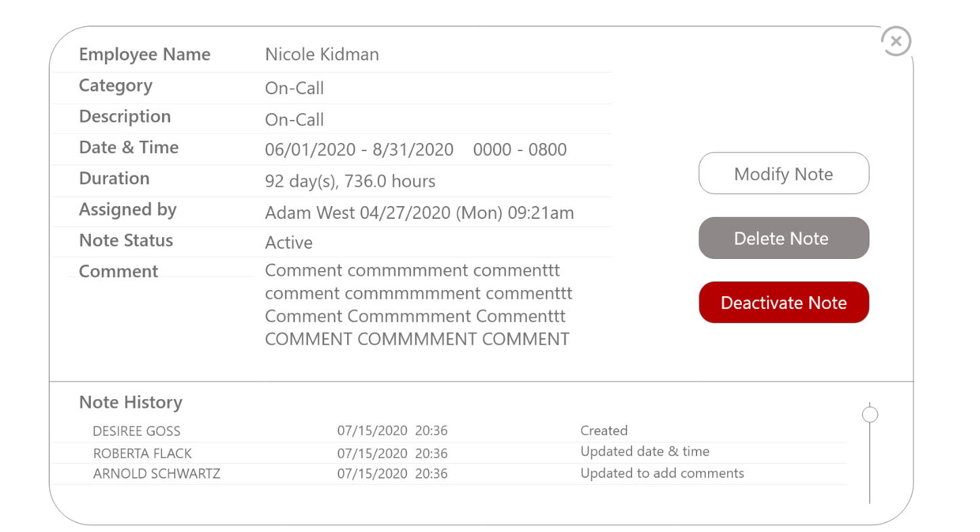The height and width of the screenshot is (532, 980).
Task: Click the time range 0000 - 0800
Action: pyautogui.click(x=520, y=150)
